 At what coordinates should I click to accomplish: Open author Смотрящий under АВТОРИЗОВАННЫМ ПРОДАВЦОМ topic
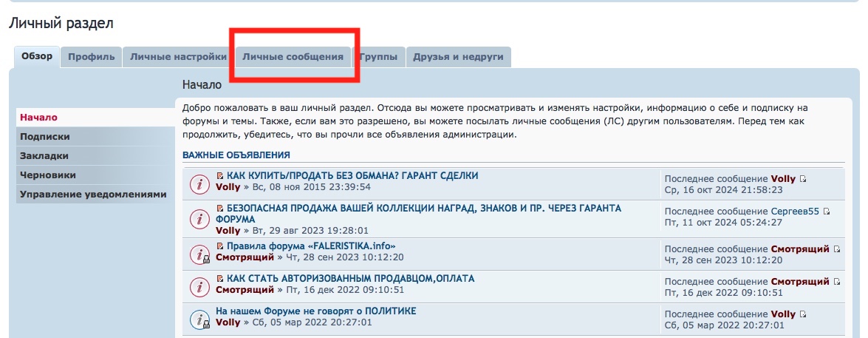[x=245, y=289]
